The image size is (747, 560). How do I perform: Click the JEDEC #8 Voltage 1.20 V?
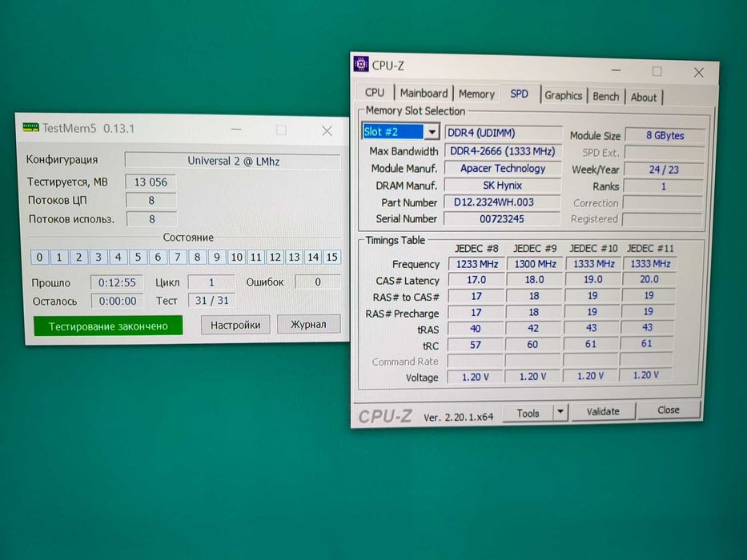click(x=475, y=377)
